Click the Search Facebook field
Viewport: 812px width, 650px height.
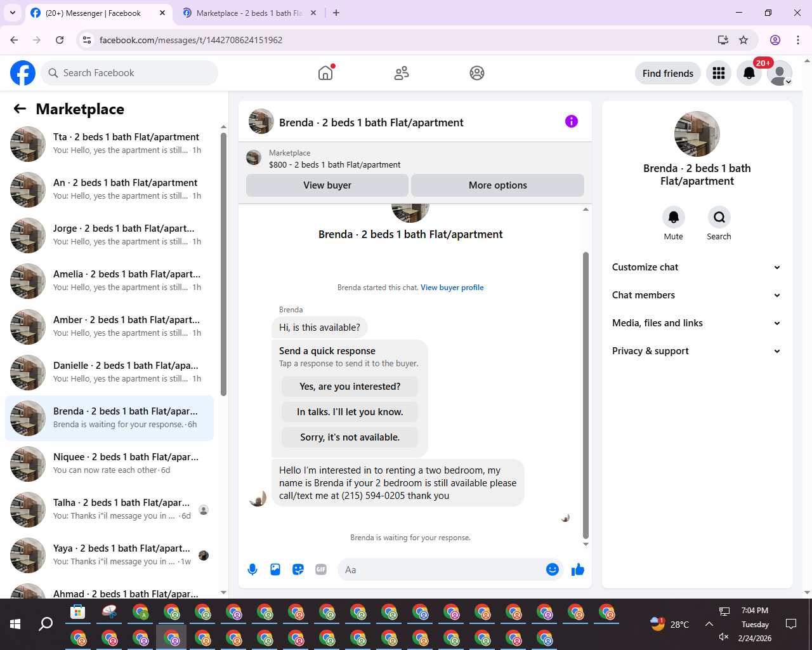(129, 73)
